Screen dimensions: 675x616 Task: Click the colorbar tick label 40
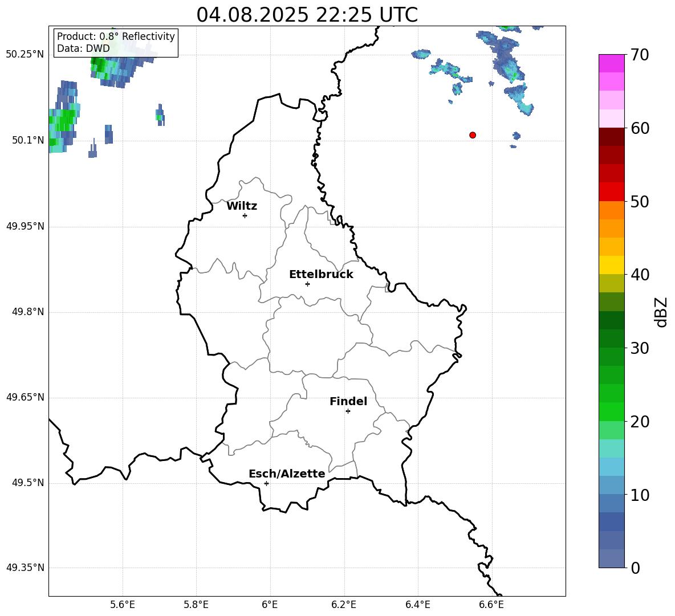point(640,275)
